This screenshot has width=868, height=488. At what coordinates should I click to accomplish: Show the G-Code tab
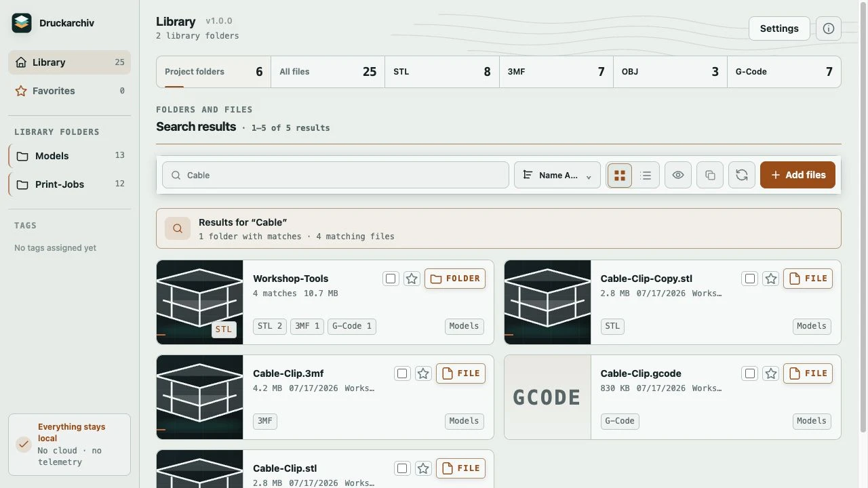784,72
